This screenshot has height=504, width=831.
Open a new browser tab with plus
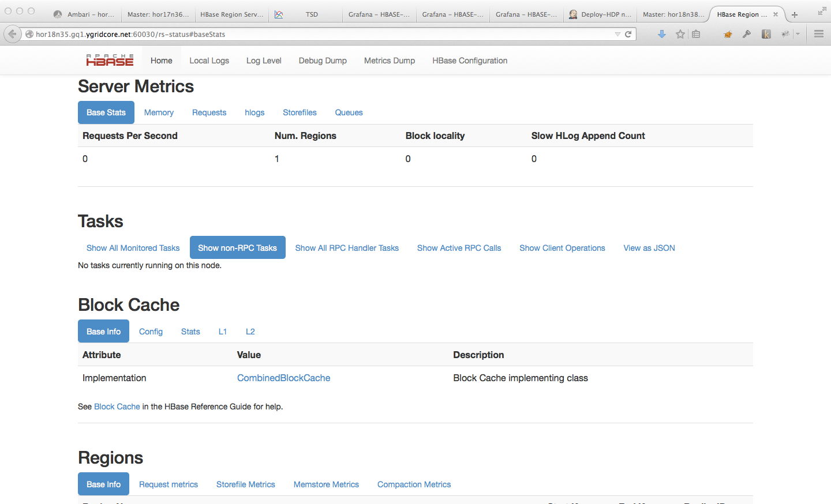point(795,15)
